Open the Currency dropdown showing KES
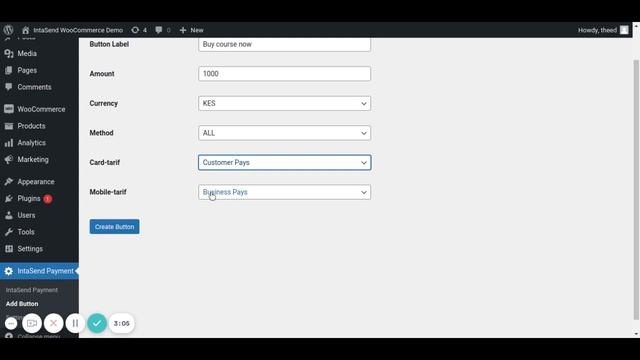Viewport: 640px width, 360px height. click(x=284, y=103)
